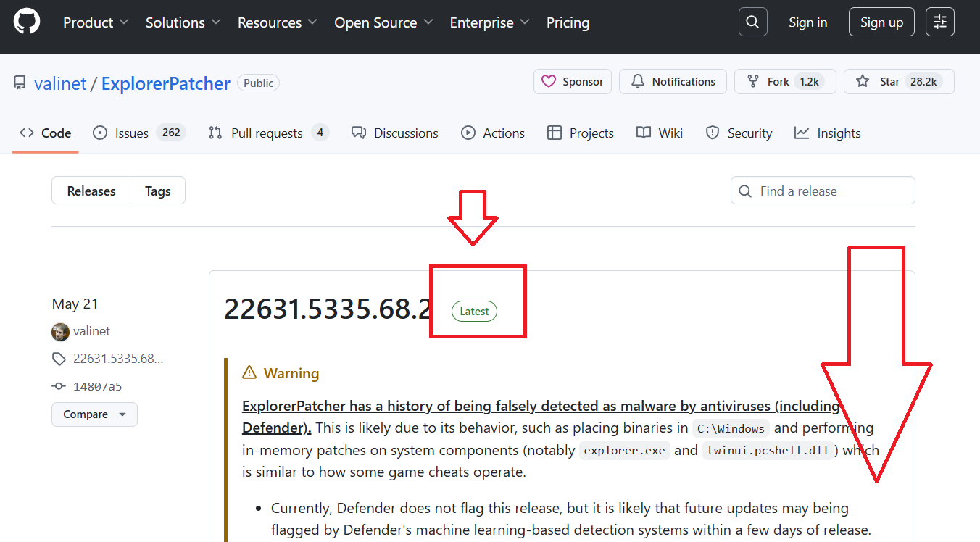
Task: Click the star count 28.2k
Action: [x=923, y=82]
